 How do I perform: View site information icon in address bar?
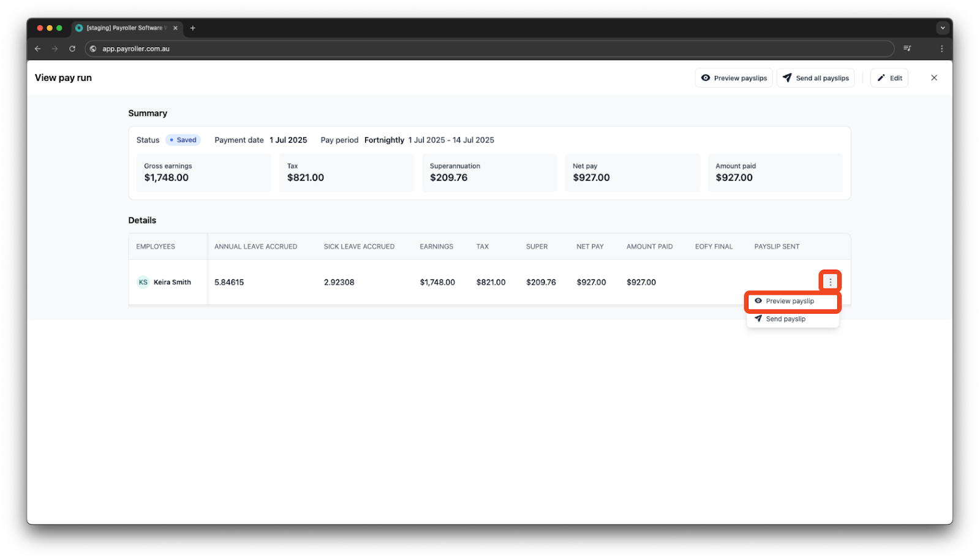pos(93,48)
